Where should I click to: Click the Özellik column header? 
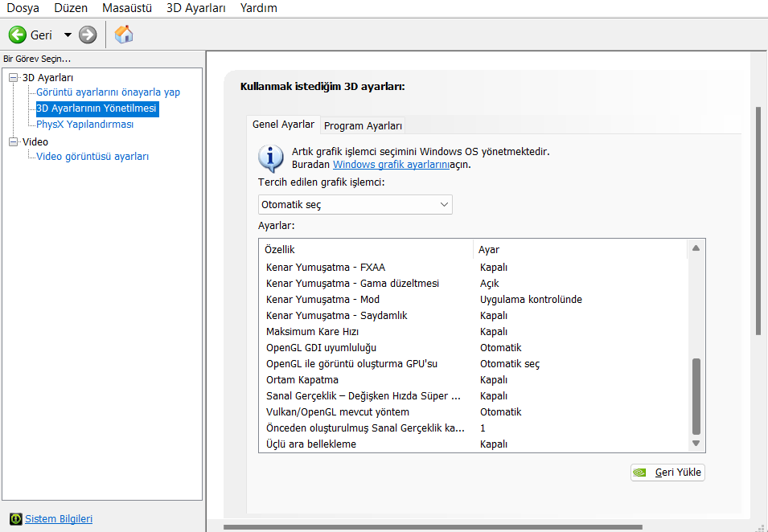pyautogui.click(x=366, y=250)
